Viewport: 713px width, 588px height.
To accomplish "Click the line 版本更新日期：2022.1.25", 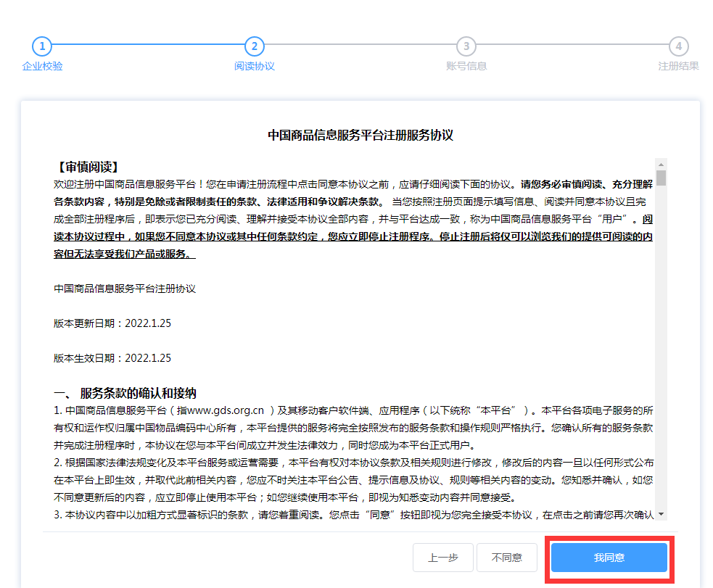I will coord(112,323).
